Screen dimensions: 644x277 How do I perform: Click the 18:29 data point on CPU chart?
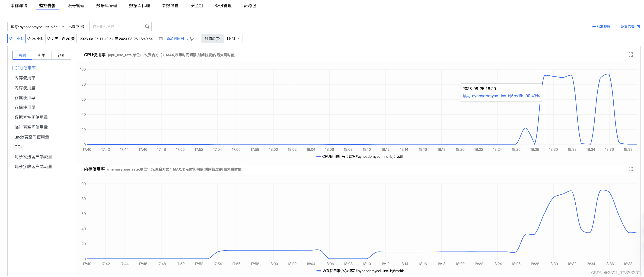(544, 76)
